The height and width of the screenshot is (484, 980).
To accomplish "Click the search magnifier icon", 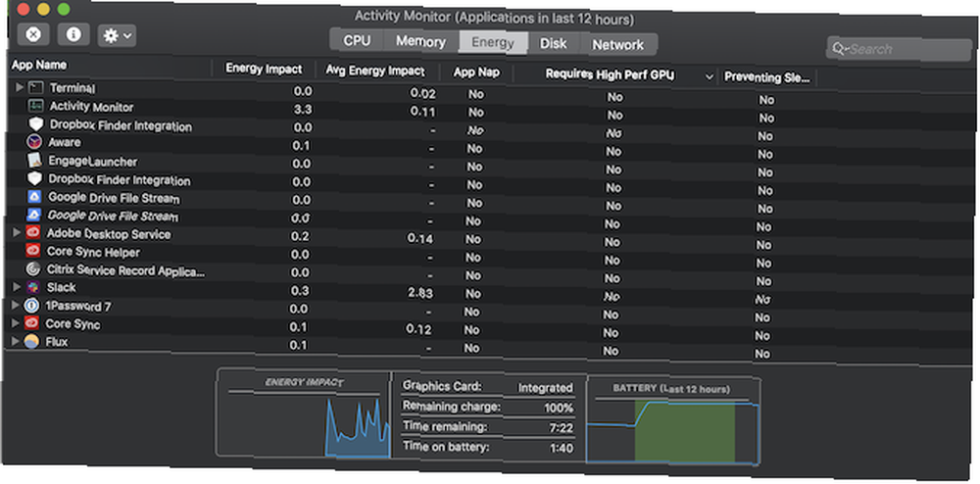I will [x=839, y=49].
